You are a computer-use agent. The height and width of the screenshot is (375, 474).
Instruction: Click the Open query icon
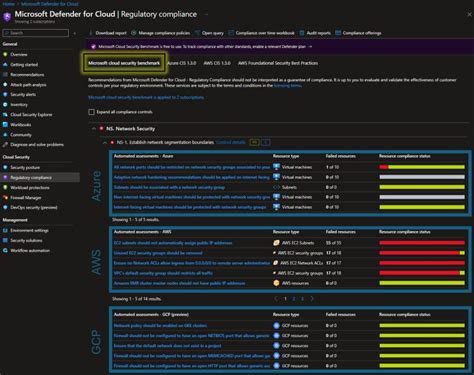pyautogui.click(x=197, y=33)
